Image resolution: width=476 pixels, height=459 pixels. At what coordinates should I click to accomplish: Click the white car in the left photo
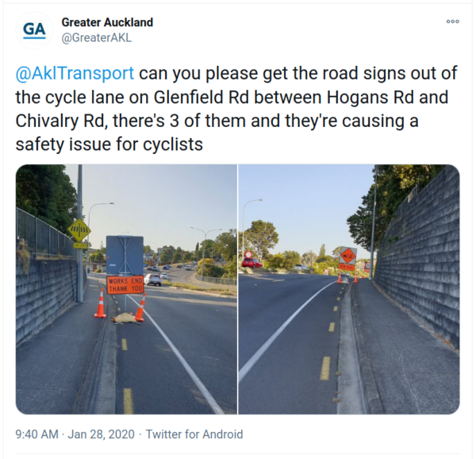coord(153,280)
